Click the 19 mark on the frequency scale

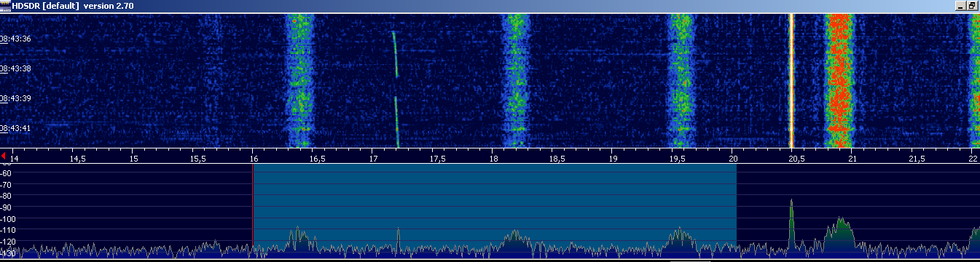614,158
